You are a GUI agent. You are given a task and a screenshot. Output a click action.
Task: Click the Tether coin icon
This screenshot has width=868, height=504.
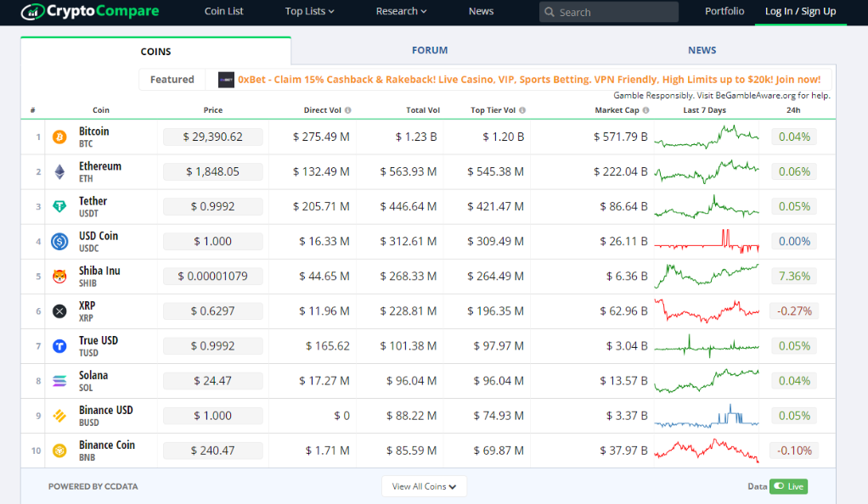(x=59, y=206)
